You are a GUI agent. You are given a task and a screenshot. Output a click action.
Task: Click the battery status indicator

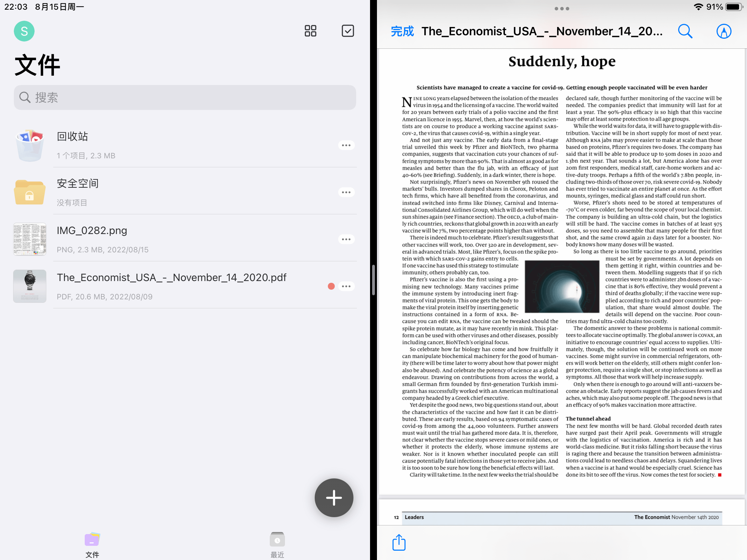(x=734, y=7)
